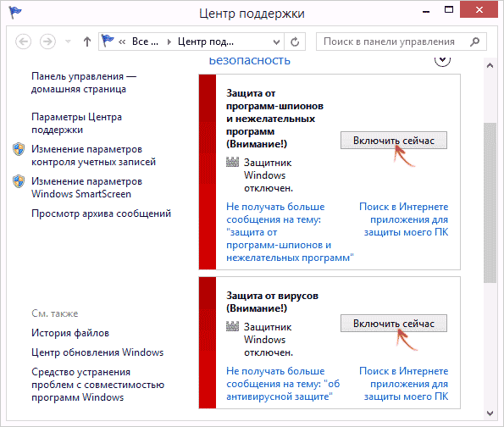Click the Defender castle icon in the virus card

pyautogui.click(x=232, y=326)
